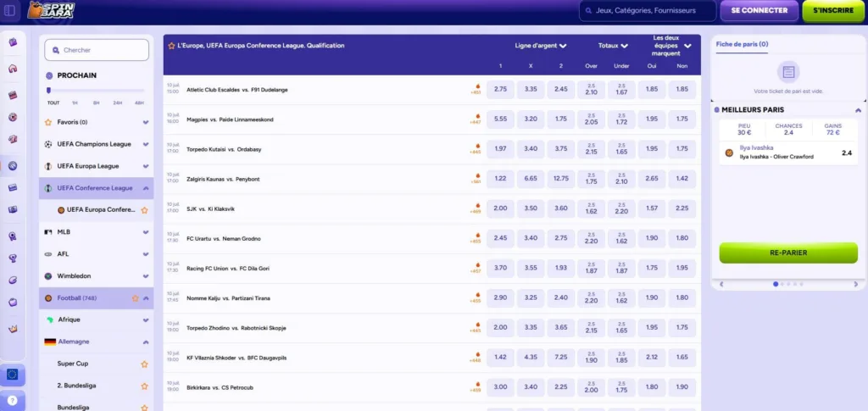Select TOUT time filter

point(53,103)
